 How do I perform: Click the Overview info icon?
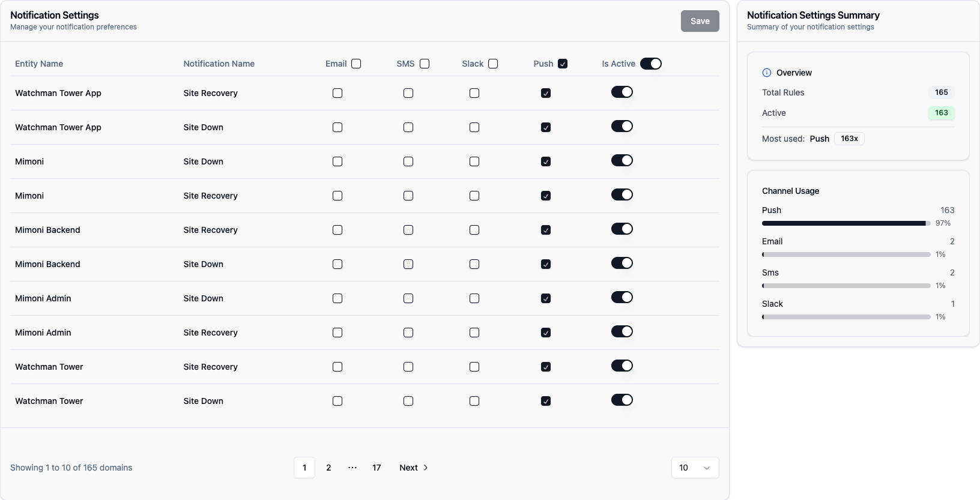tap(767, 73)
